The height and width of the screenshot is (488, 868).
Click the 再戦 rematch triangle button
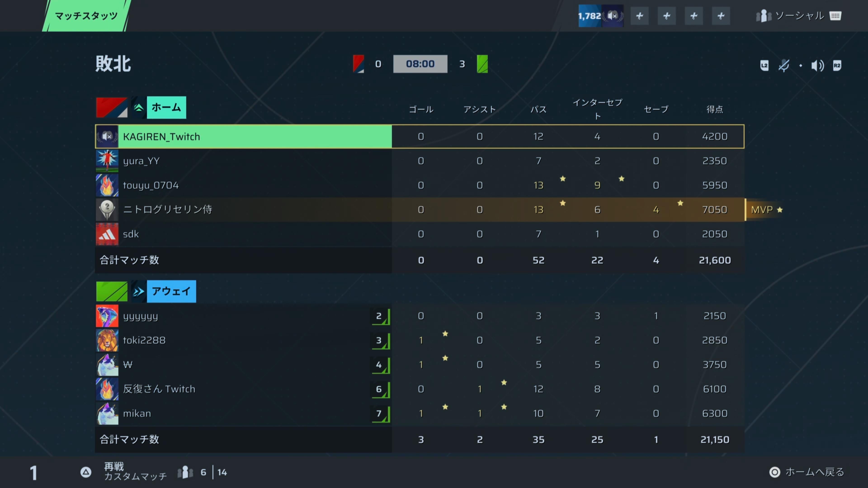[x=86, y=472]
